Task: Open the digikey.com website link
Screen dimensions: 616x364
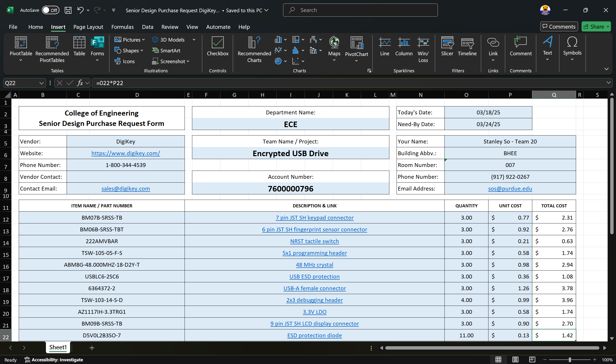Action: point(126,153)
